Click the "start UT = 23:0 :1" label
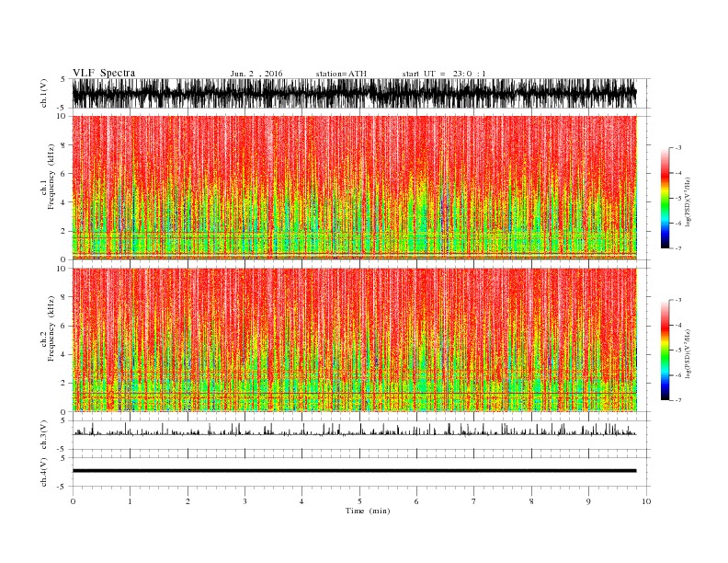 tap(444, 74)
